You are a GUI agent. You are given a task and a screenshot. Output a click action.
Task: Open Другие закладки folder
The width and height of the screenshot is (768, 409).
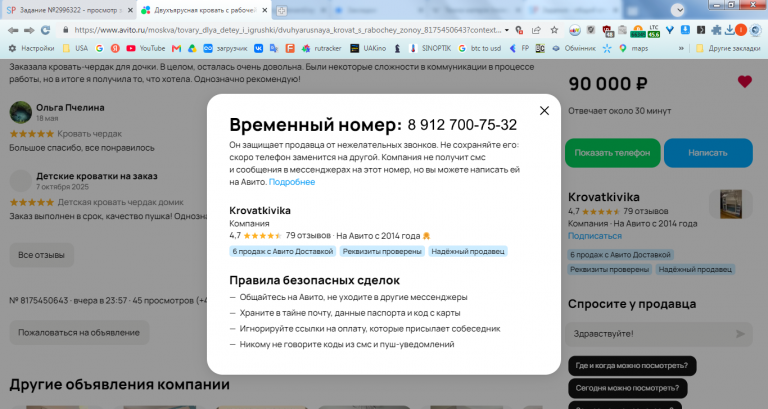click(x=728, y=48)
